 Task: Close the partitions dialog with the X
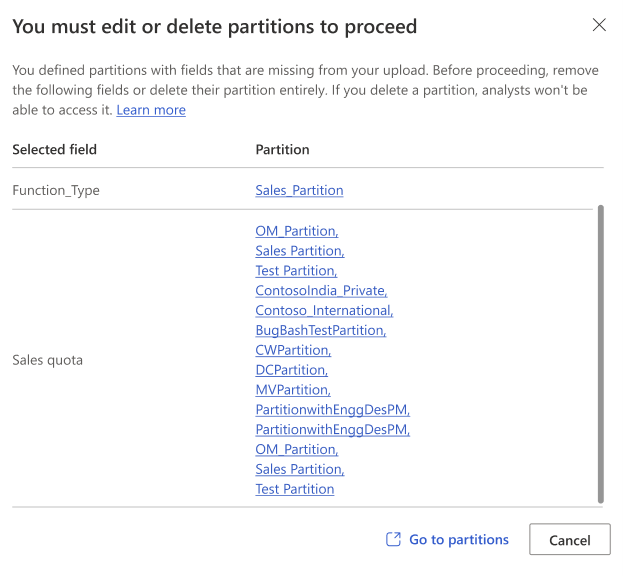(599, 25)
